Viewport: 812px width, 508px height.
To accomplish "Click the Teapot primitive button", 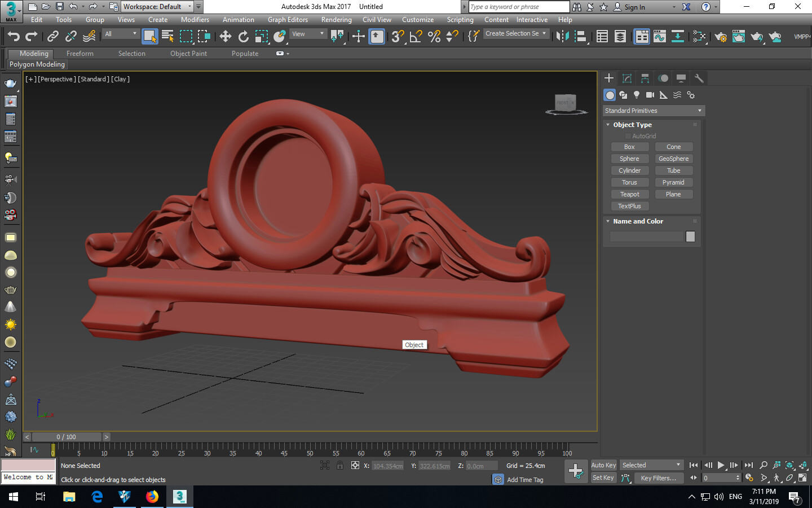I will point(629,194).
